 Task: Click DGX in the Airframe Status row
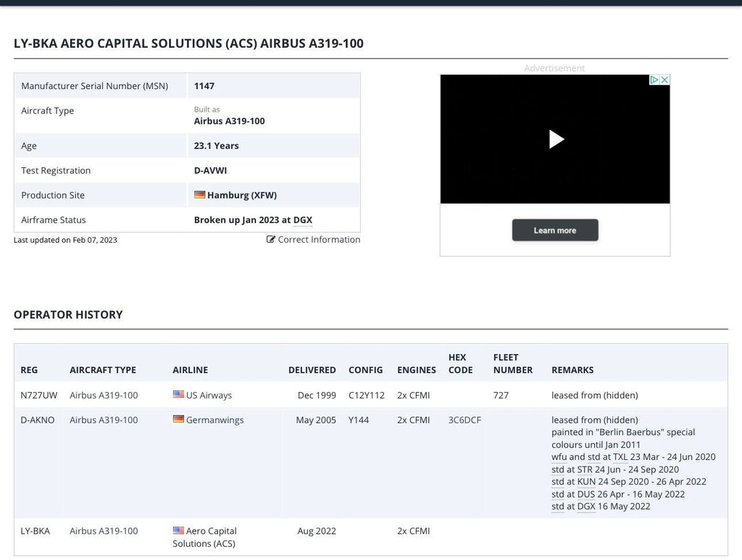tap(302, 220)
